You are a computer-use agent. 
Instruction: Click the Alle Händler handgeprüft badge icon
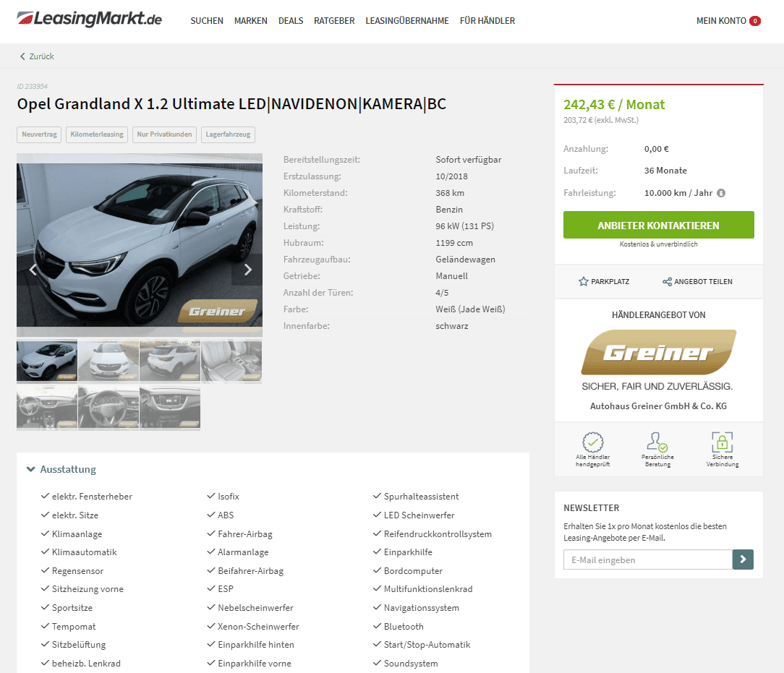[x=593, y=442]
